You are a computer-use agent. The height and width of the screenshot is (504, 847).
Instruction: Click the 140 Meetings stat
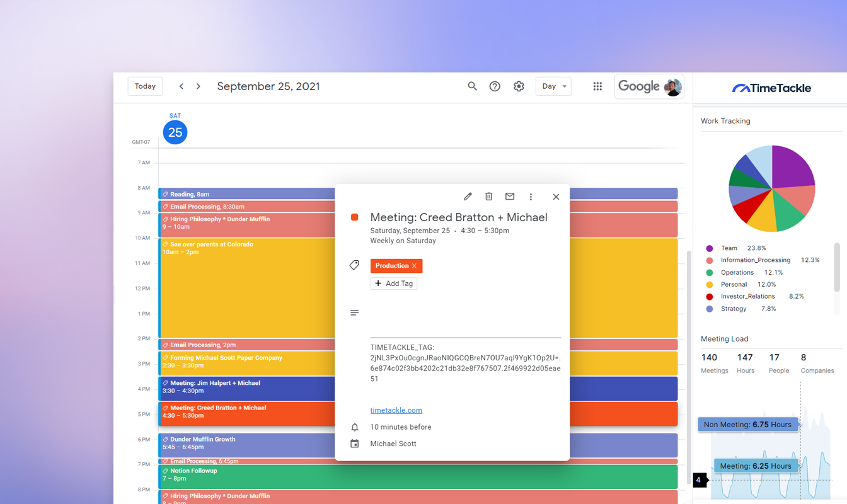[715, 364]
